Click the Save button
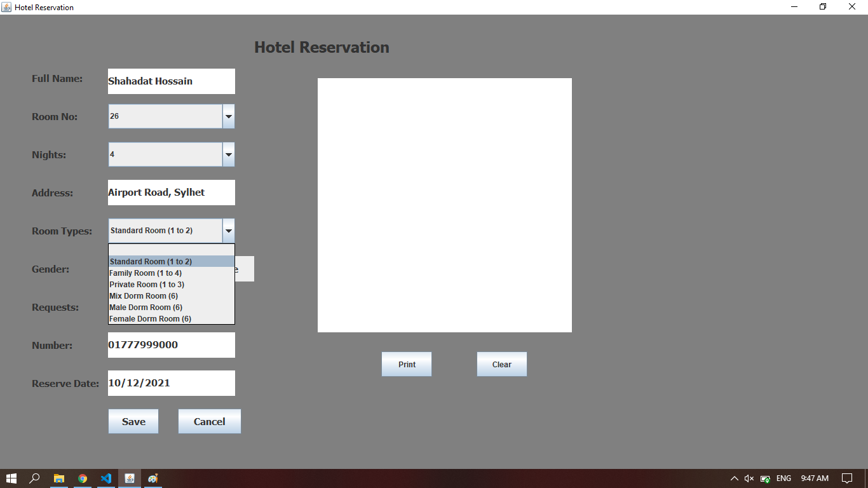Viewport: 868px width, 488px height. pyautogui.click(x=133, y=421)
